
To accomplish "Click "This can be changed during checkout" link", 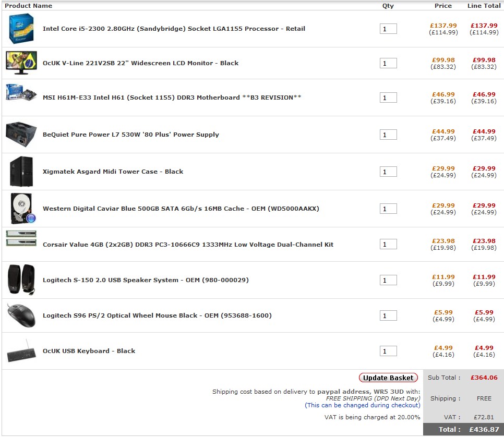I will point(363,405).
